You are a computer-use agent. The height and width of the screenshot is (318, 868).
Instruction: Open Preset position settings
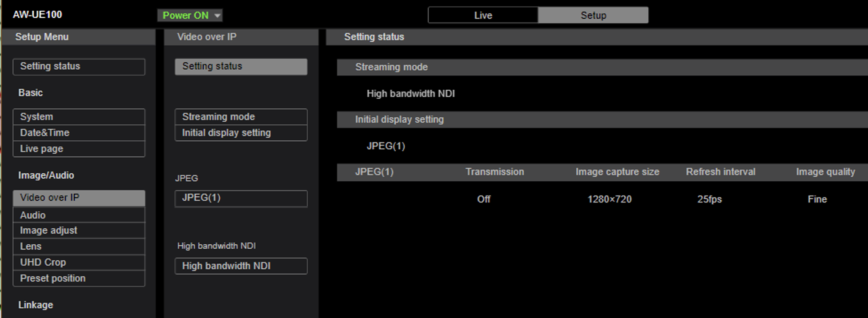pyautogui.click(x=79, y=278)
